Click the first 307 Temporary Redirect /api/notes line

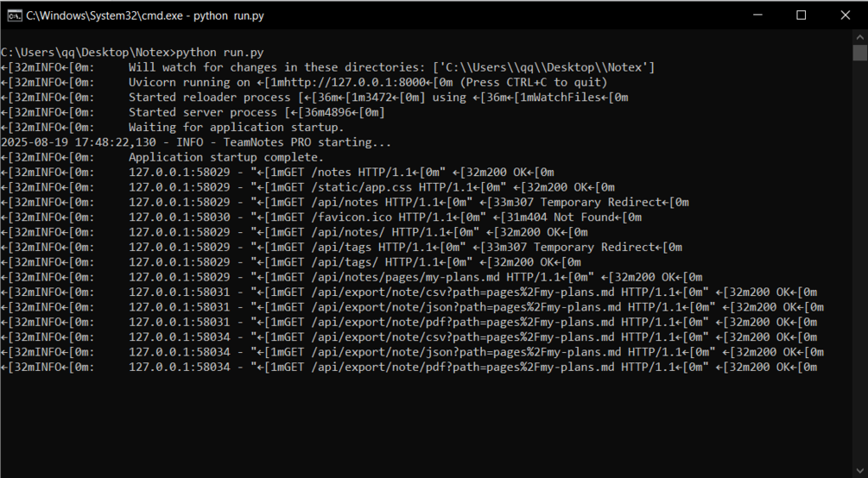click(345, 202)
